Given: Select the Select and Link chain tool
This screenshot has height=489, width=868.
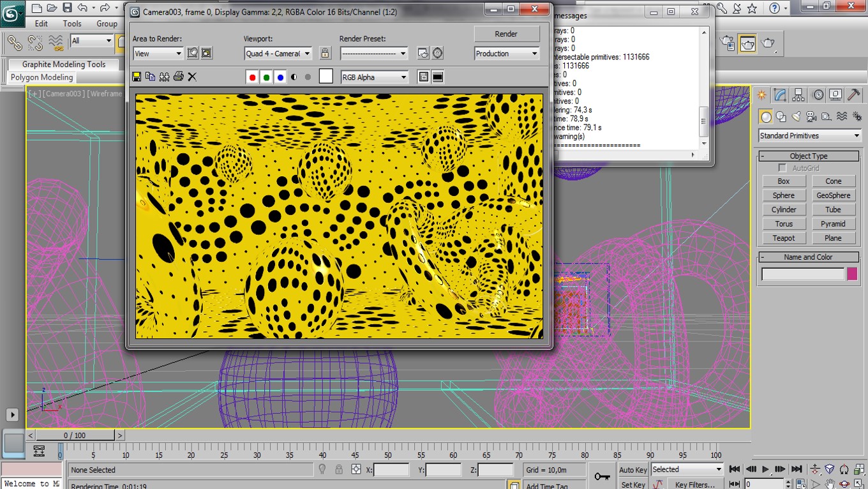Looking at the screenshot, I should tap(15, 43).
